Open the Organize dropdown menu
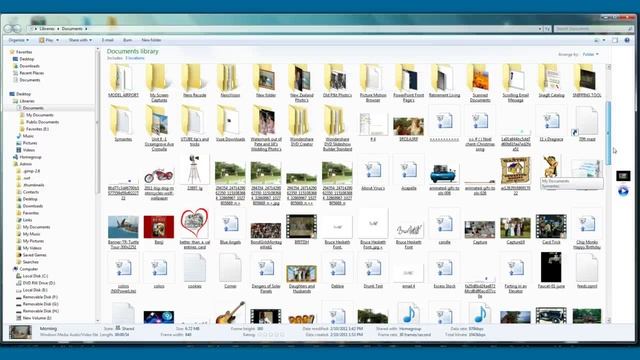 point(19,40)
